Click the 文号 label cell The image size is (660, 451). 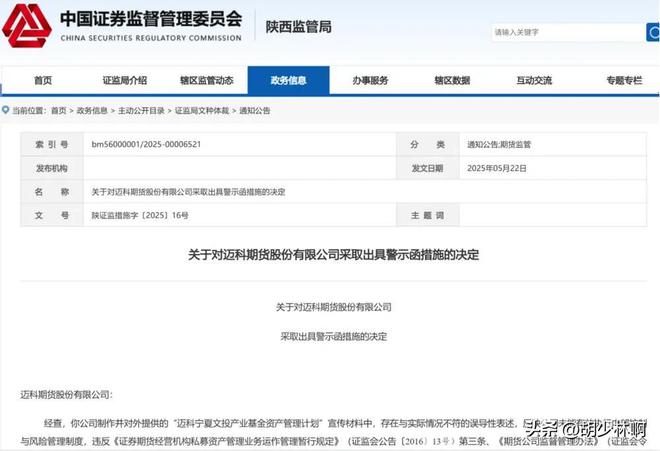(x=52, y=215)
